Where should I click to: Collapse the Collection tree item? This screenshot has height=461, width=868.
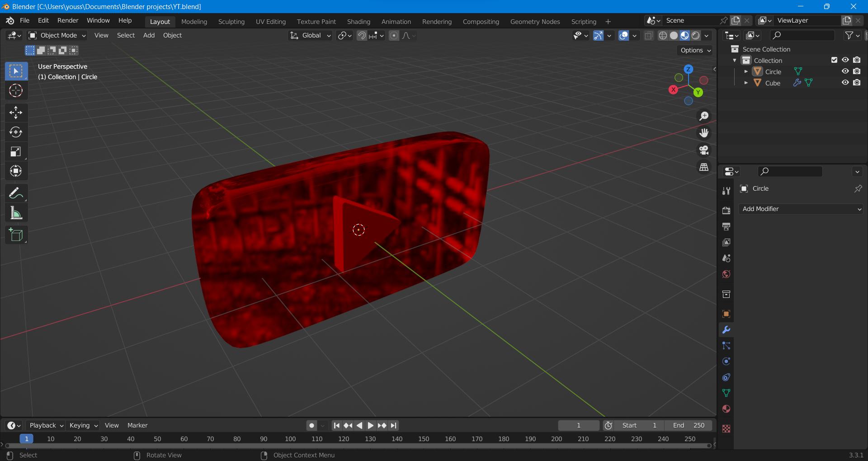[x=735, y=60]
